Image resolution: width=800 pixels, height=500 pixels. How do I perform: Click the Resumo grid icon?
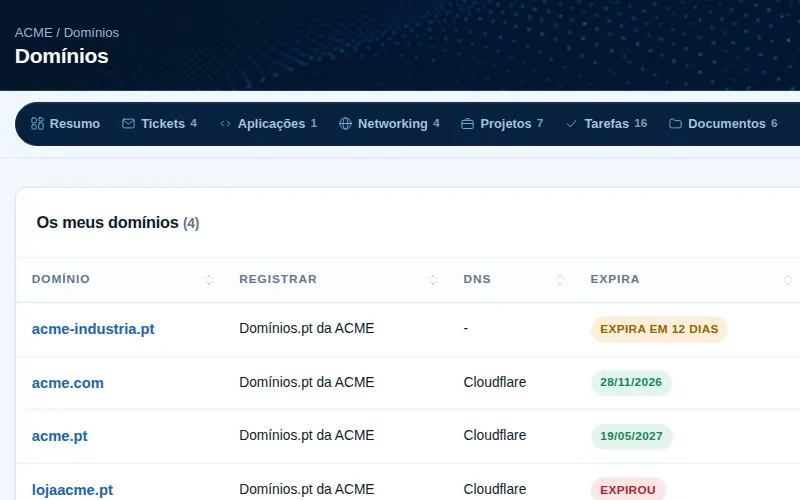(x=37, y=123)
